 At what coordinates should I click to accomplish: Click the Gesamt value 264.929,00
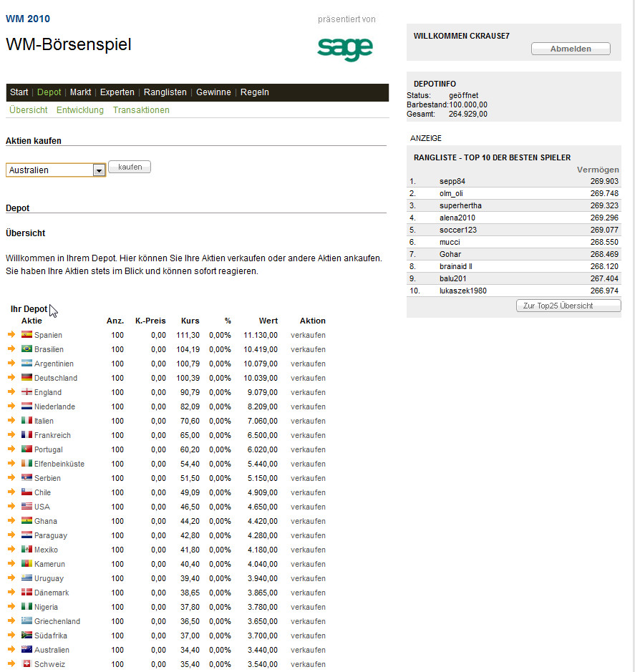point(467,114)
